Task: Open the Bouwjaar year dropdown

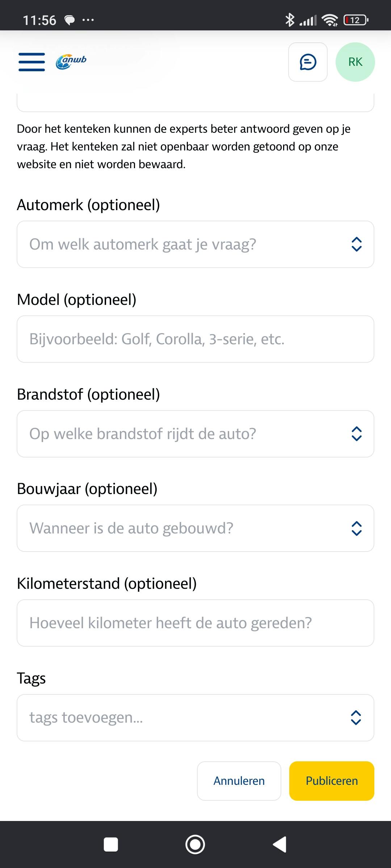Action: click(x=181, y=528)
